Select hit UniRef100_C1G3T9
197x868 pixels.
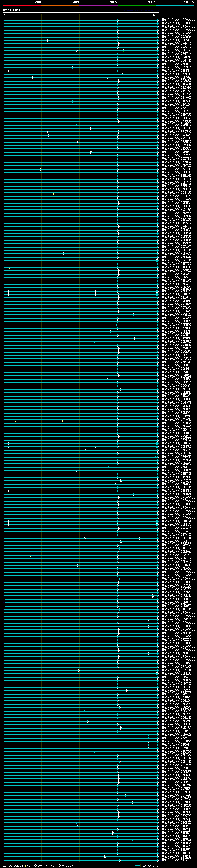(177, 403)
